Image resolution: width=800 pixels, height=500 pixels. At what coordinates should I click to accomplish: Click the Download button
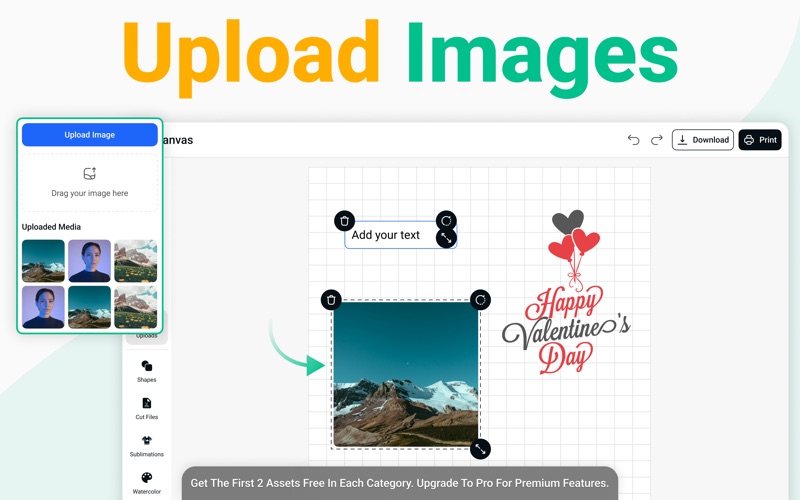(702, 140)
